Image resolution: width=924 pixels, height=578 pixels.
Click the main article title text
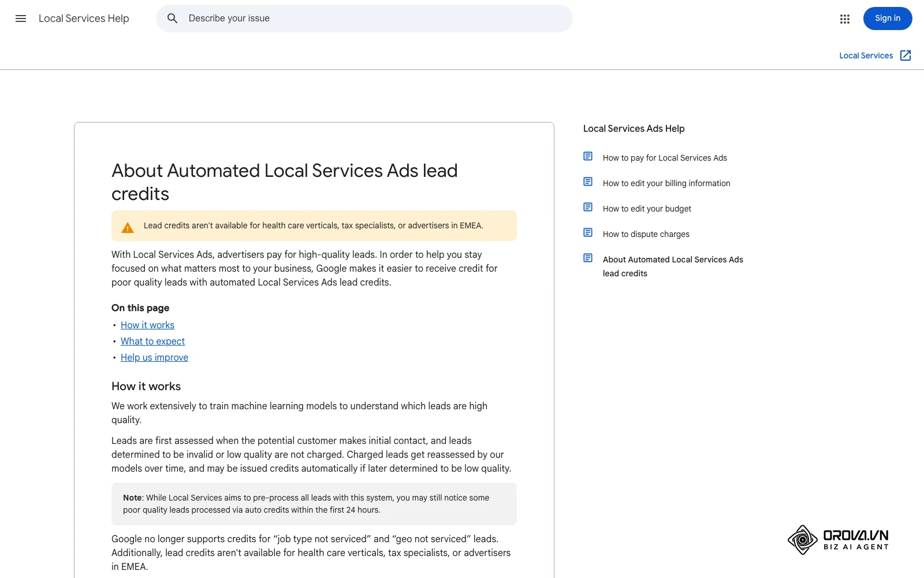pyautogui.click(x=285, y=182)
